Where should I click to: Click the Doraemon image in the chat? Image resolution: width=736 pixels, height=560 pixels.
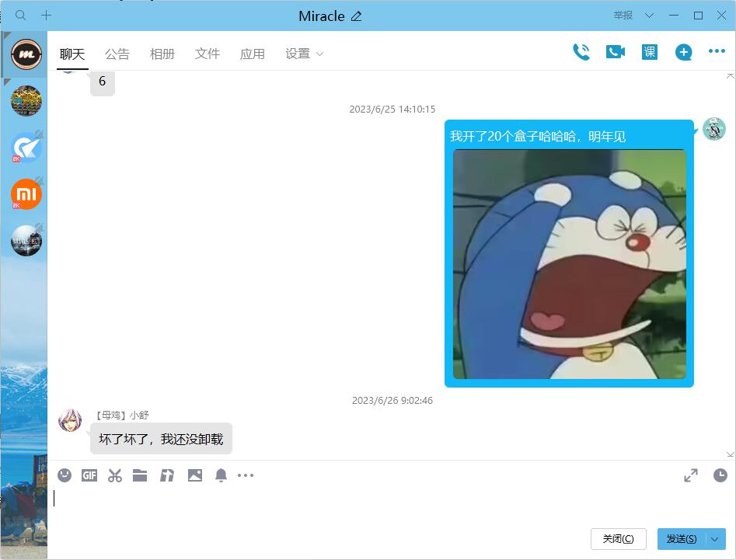(x=569, y=266)
